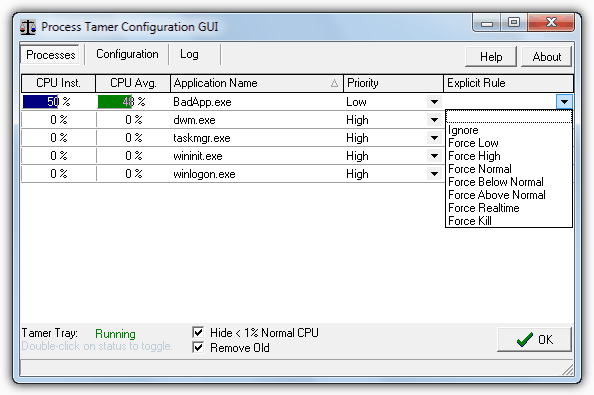This screenshot has width=594, height=395.
Task: Open Priority dropdown for BadApp.exe
Action: pyautogui.click(x=434, y=102)
